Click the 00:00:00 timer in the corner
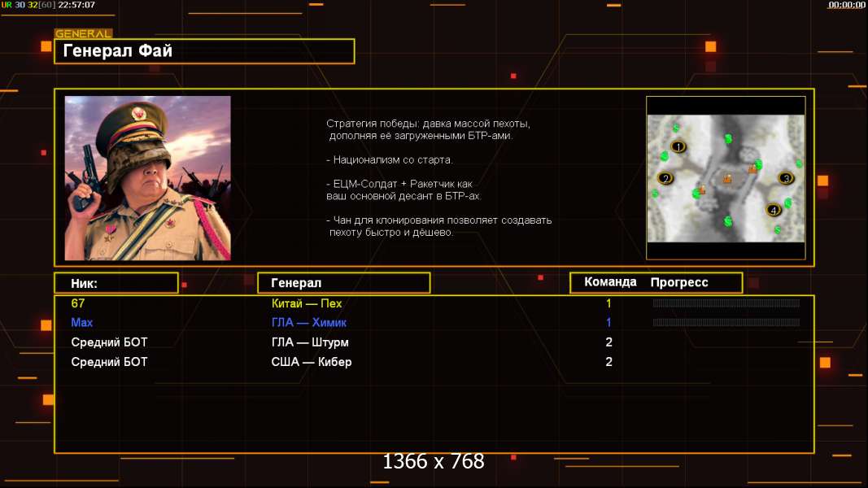This screenshot has width=868, height=488. point(846,5)
